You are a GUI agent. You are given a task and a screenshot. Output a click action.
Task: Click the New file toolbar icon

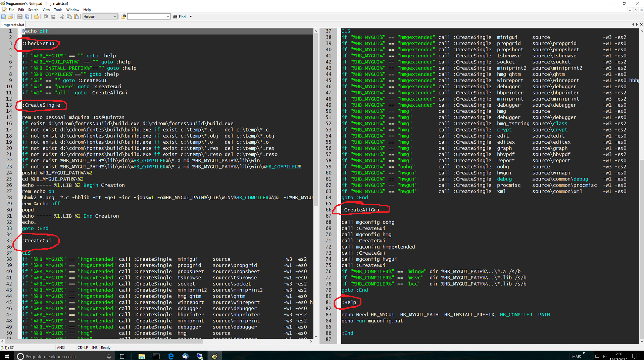pos(4,16)
